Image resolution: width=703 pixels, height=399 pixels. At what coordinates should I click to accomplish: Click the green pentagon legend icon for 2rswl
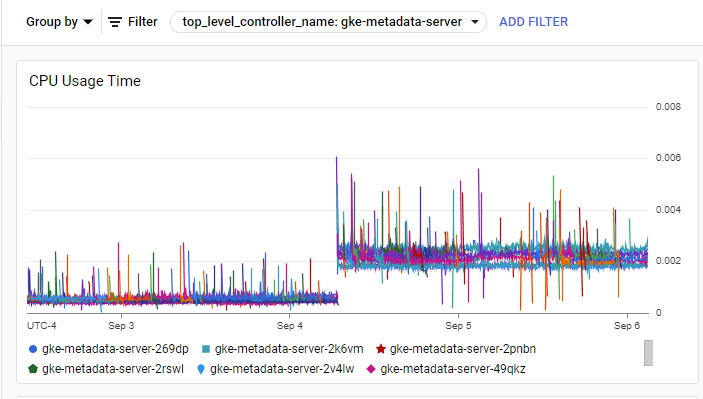[33, 369]
